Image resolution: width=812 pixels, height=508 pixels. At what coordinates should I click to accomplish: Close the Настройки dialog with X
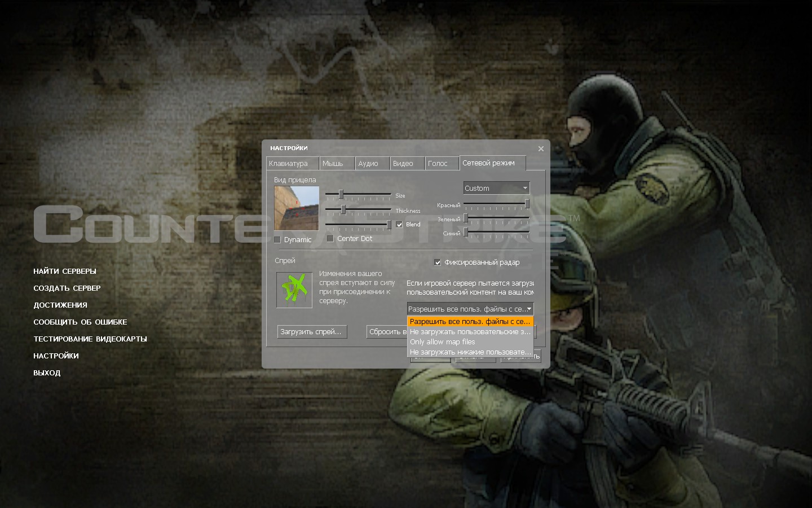click(541, 148)
